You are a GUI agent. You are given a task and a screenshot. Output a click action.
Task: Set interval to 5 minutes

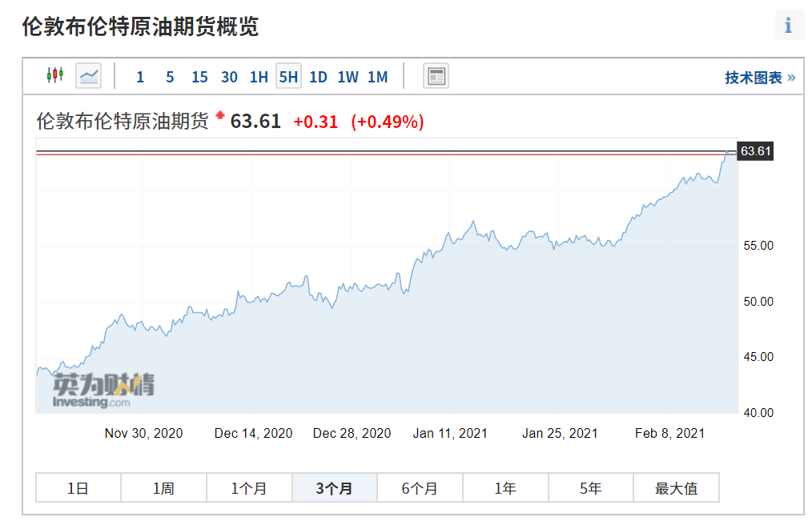170,77
